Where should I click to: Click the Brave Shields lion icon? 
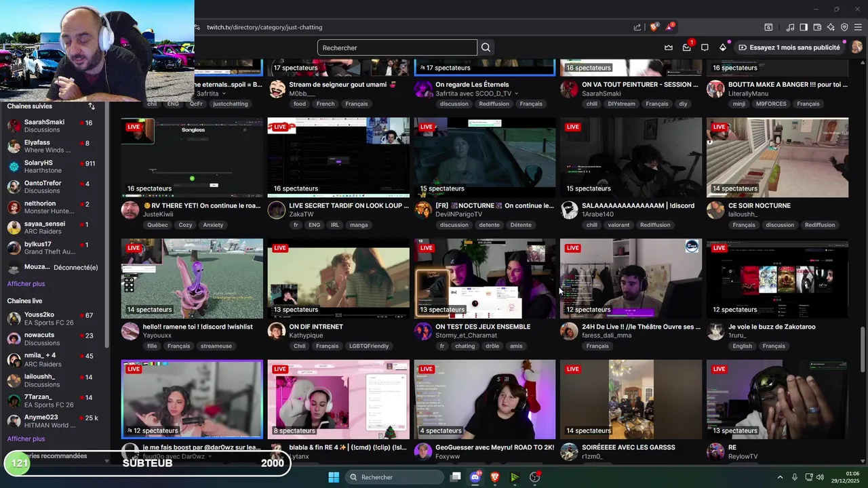[654, 27]
